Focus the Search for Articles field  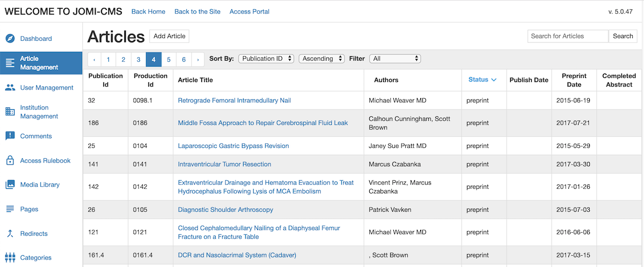pyautogui.click(x=568, y=36)
